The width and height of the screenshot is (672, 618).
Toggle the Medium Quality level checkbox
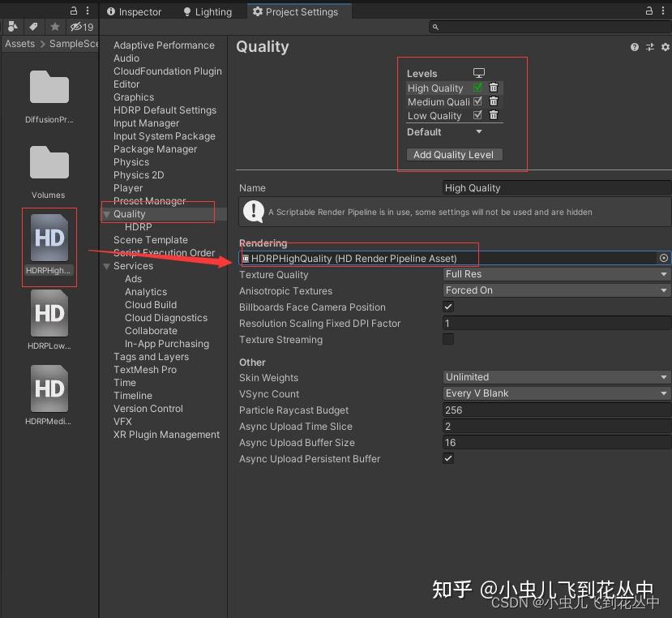click(477, 101)
